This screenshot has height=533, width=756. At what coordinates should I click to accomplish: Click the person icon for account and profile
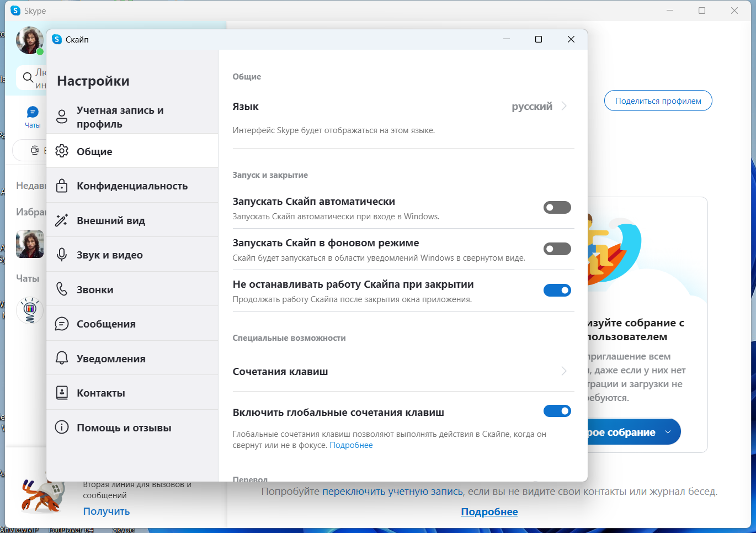tap(62, 117)
